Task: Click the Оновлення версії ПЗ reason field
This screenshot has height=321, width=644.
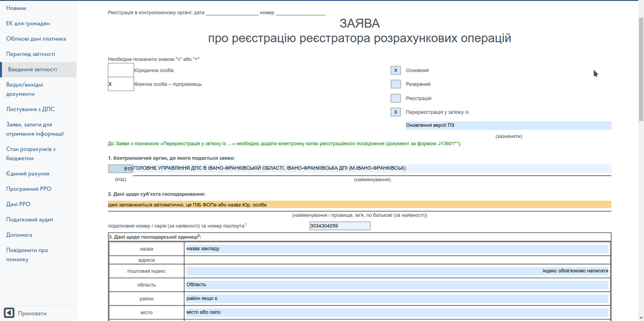Action: (508, 126)
